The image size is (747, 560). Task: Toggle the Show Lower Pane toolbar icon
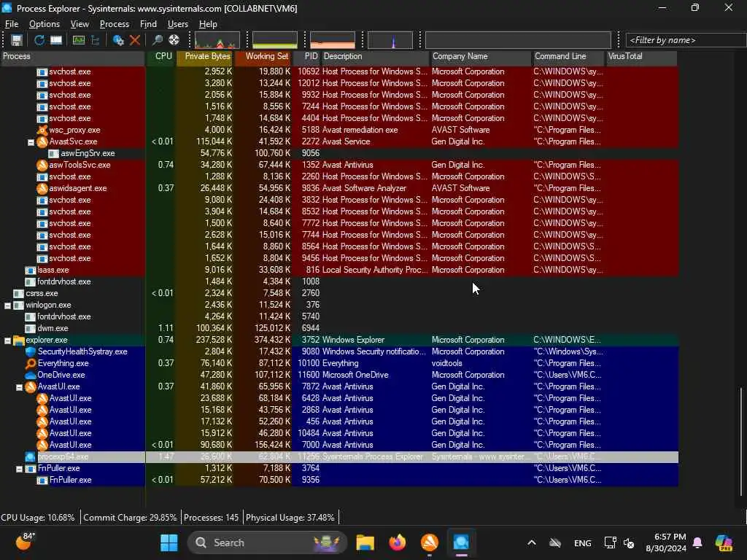(56, 41)
